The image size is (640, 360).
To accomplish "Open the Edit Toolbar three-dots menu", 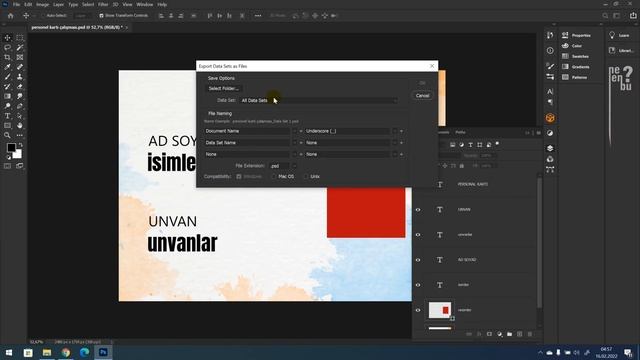I will coord(20,136).
